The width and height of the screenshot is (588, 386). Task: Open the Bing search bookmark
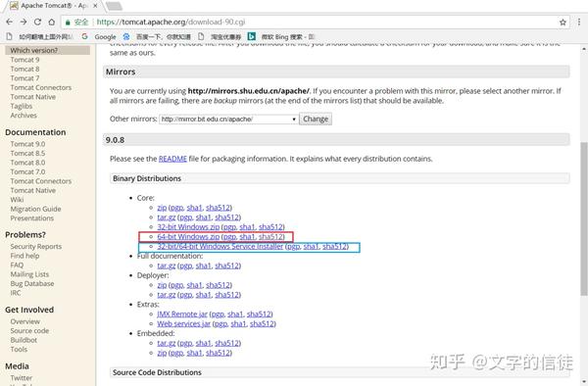[281, 36]
